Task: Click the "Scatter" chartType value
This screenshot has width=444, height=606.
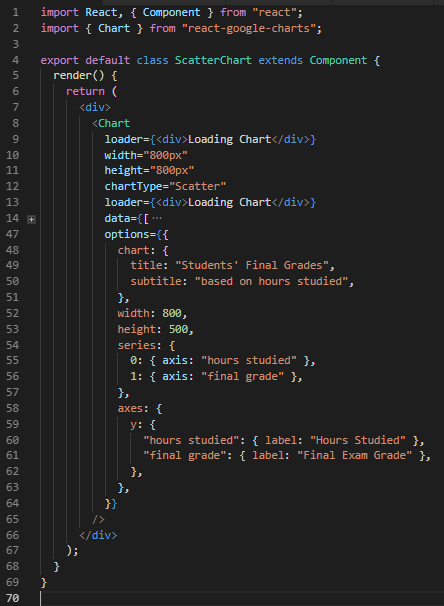Action: coord(197,186)
